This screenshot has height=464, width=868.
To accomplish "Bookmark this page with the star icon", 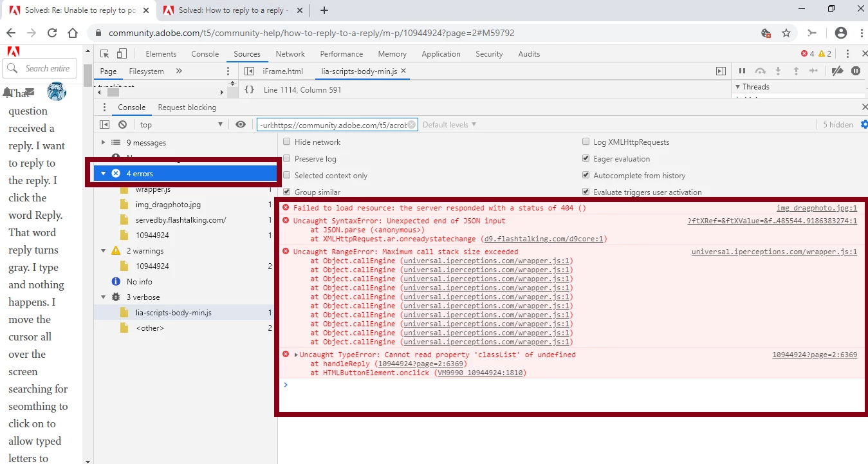I will (x=786, y=33).
